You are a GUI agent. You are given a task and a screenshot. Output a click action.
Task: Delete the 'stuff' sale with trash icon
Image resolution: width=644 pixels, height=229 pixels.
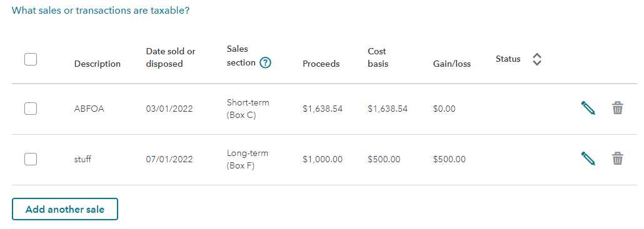[618, 158]
